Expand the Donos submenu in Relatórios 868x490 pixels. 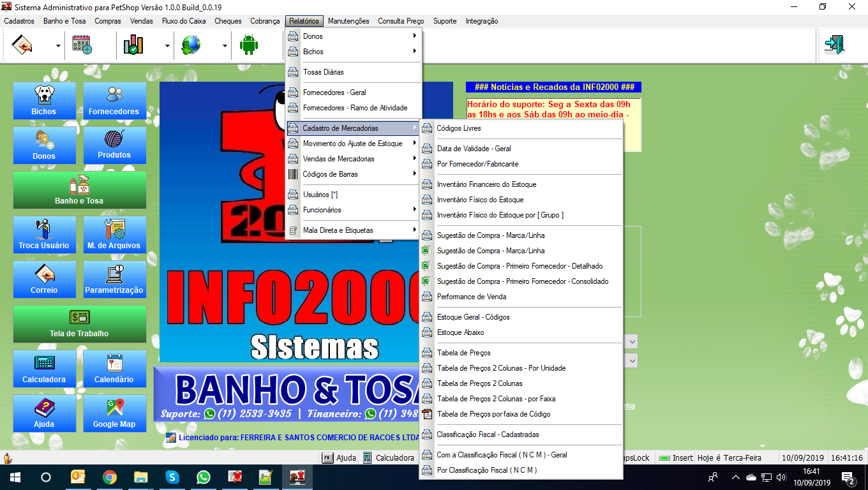pos(354,36)
